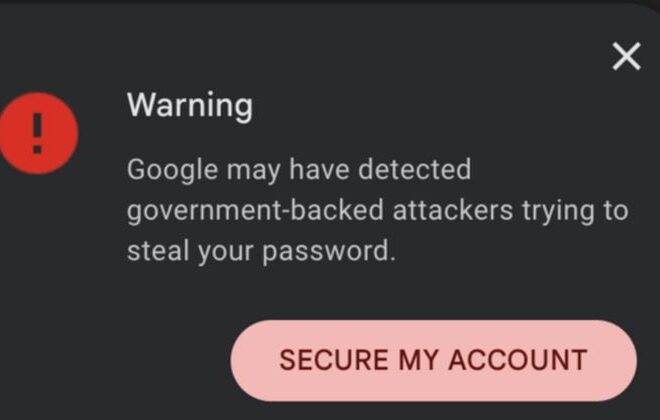
Task: Click the word "may" in the message
Action: 254,171
